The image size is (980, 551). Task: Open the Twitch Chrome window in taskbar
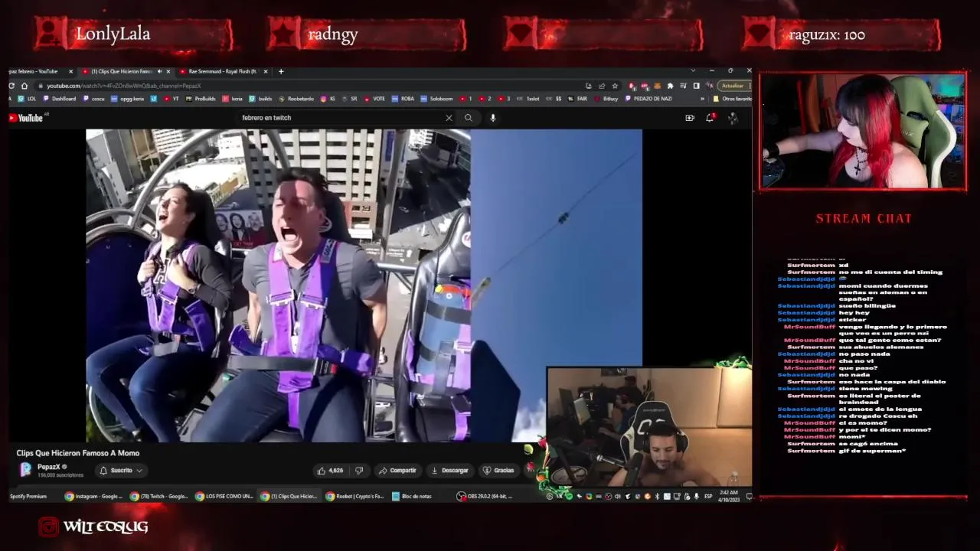tap(158, 496)
